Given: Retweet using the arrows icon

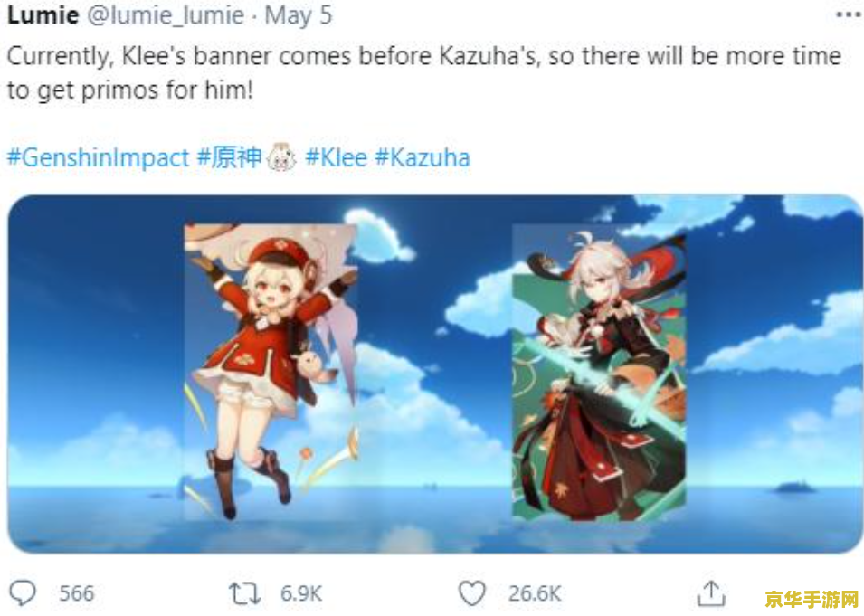Looking at the screenshot, I should click(x=244, y=593).
